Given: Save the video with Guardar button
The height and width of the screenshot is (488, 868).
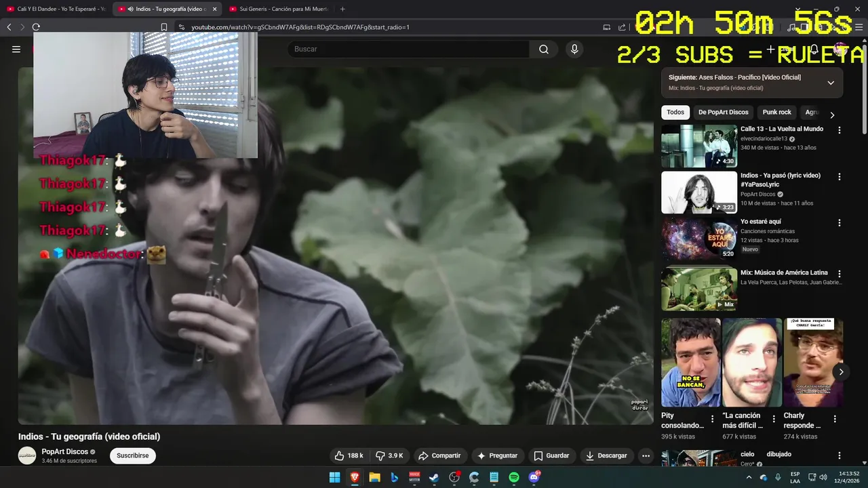Looking at the screenshot, I should [x=551, y=455].
